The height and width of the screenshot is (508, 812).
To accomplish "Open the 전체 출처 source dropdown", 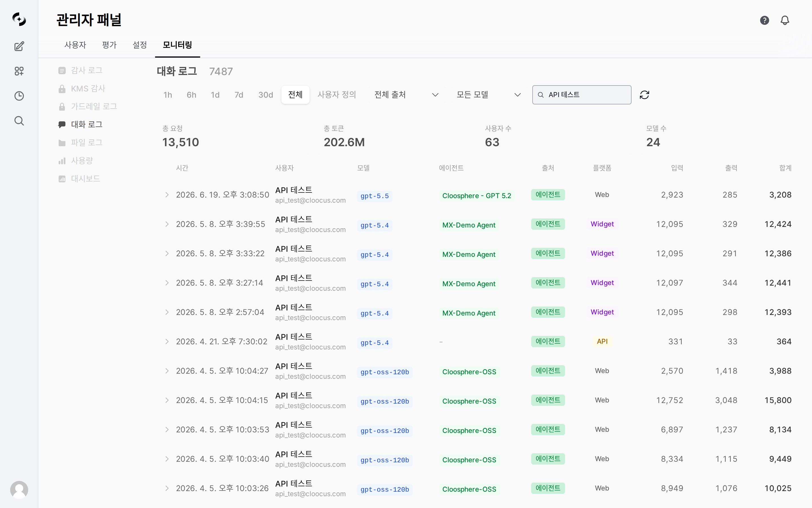I will (x=406, y=95).
